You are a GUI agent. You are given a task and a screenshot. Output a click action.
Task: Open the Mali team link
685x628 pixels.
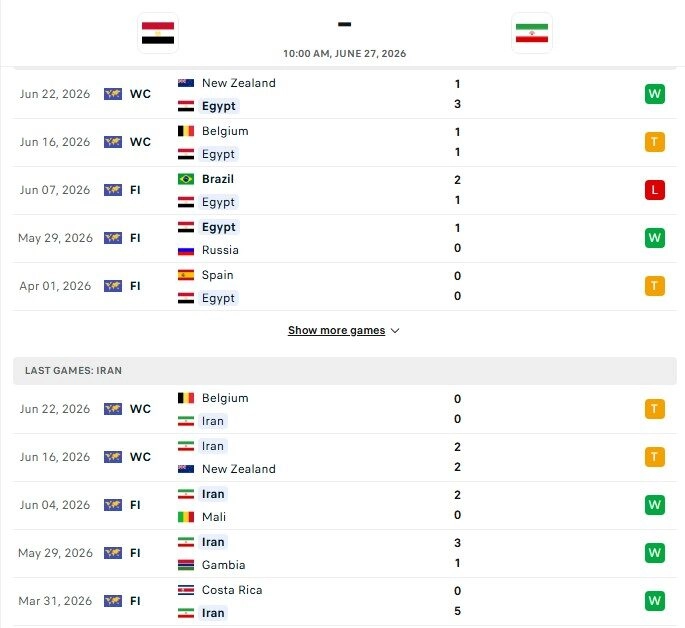click(214, 517)
